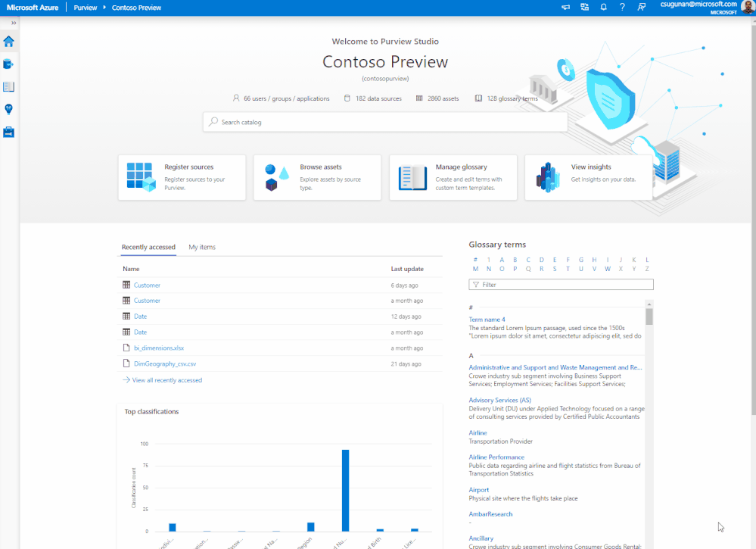Click View all recently accessed
756x549 pixels.
(166, 380)
